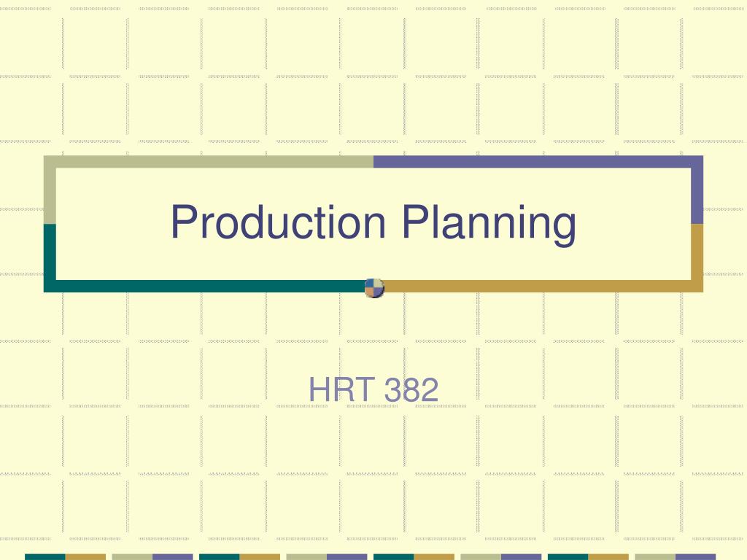Click the rightmost khaki bar in the bottom strip
This screenshot has height=560, width=747.
point(655,556)
